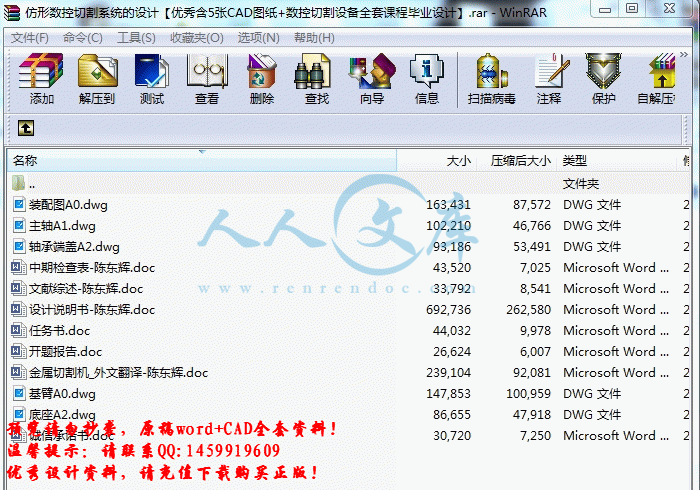Sort by Packed Size (压缩后大小) header
The image size is (700, 490).
517,161
